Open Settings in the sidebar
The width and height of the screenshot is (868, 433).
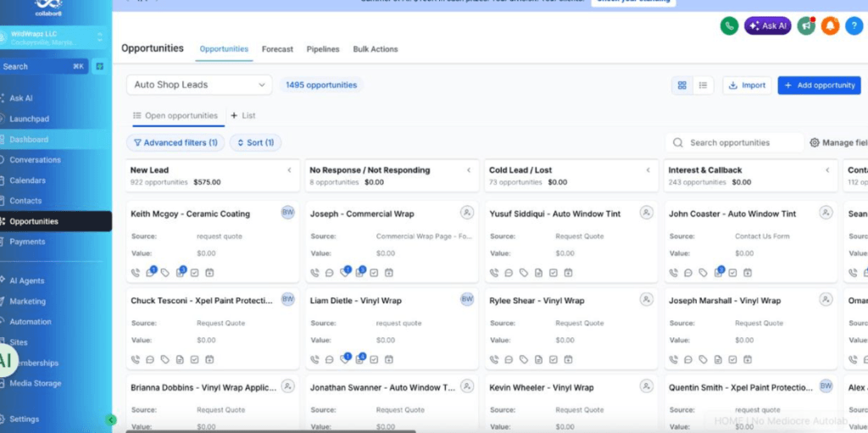25,419
